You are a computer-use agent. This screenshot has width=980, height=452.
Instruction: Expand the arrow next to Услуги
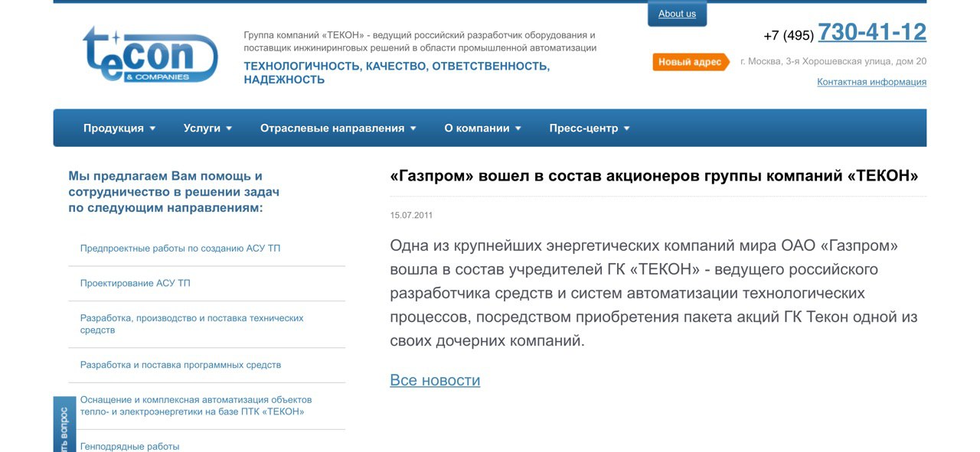click(229, 128)
